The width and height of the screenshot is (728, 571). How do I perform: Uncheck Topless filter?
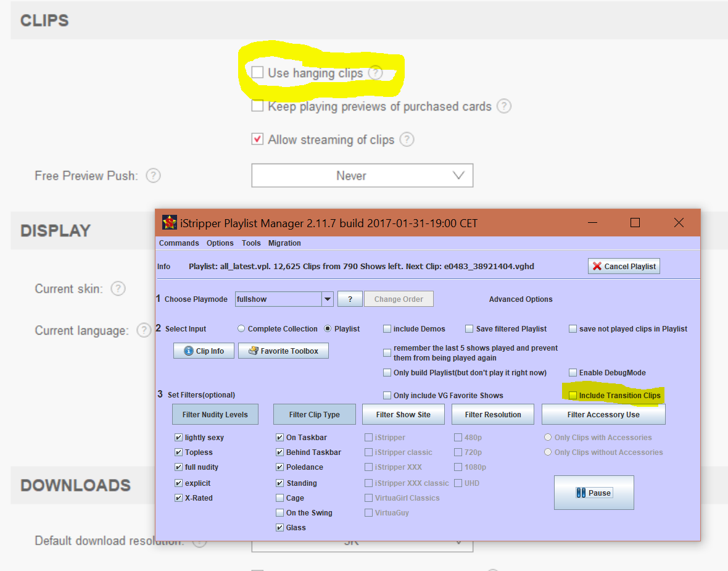(178, 452)
